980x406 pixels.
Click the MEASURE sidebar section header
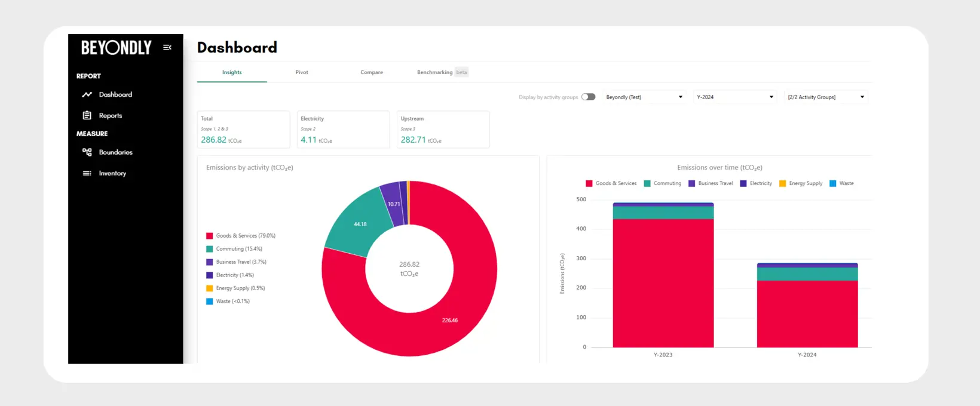(92, 134)
